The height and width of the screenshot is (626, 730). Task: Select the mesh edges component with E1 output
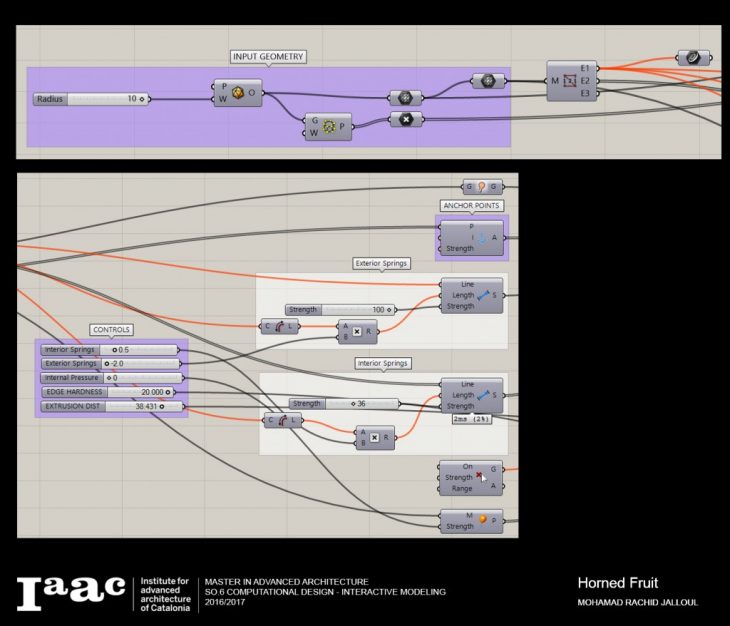pos(566,80)
